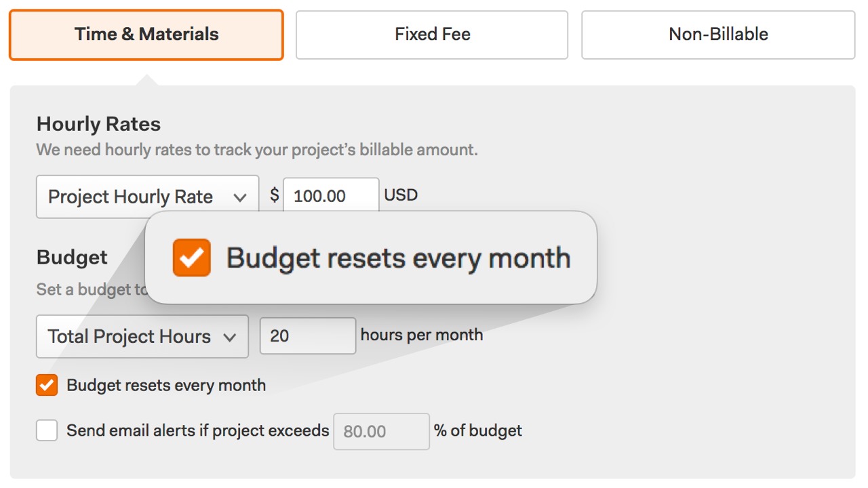Enable email alerts for exceeding budget
868x488 pixels.
[x=46, y=430]
